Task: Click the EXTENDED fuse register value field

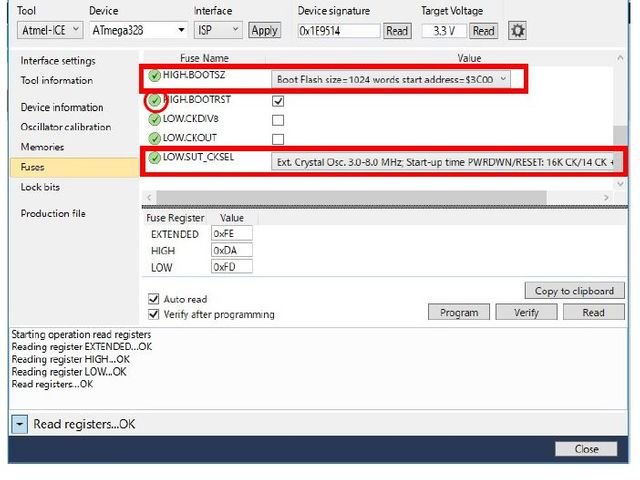Action: (x=231, y=234)
